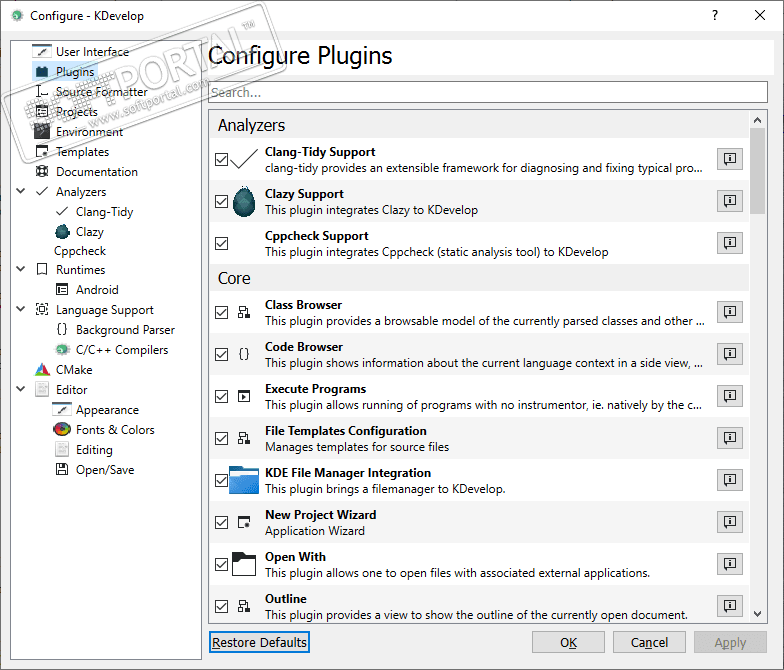The image size is (784, 670).
Task: Collapse the Editor tree node
Action: click(x=21, y=389)
